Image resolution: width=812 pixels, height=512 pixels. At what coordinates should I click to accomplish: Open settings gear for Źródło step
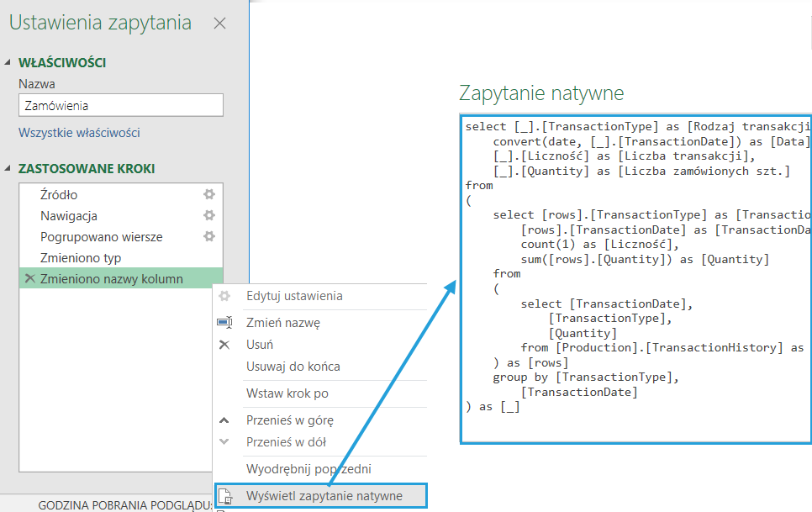209,194
